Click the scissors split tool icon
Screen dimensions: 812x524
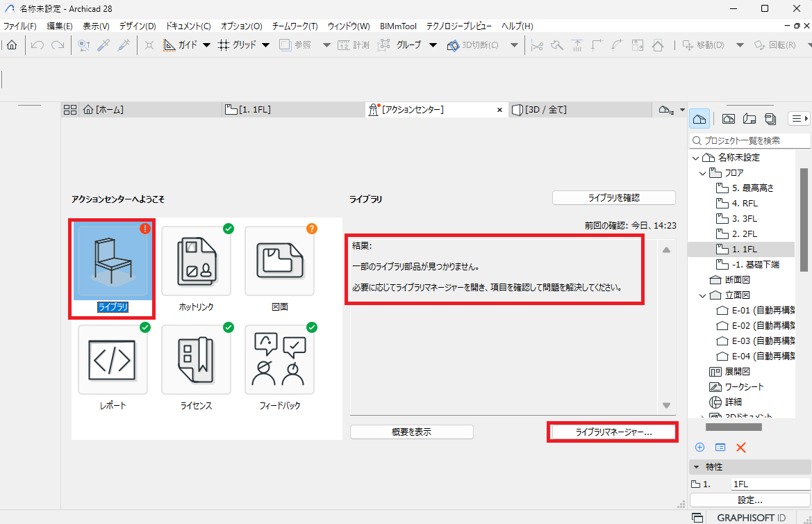(537, 45)
